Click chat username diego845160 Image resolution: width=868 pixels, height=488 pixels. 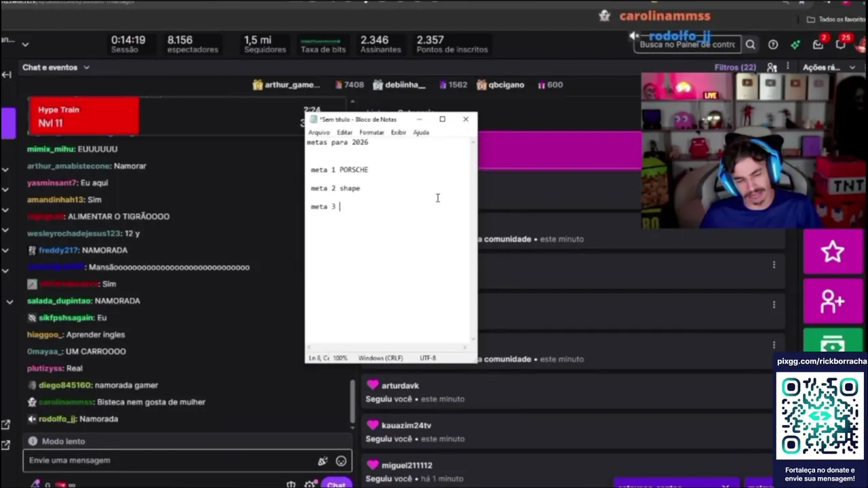coord(64,385)
